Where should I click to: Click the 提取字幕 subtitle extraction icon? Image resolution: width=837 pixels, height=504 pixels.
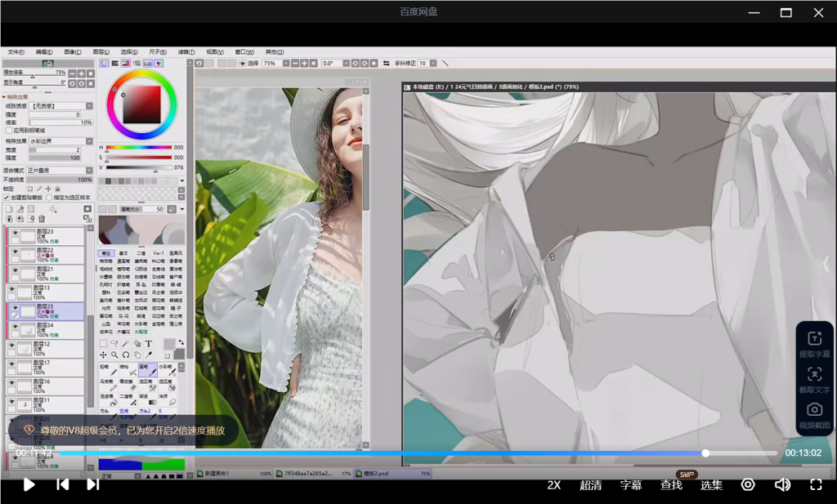(x=814, y=339)
